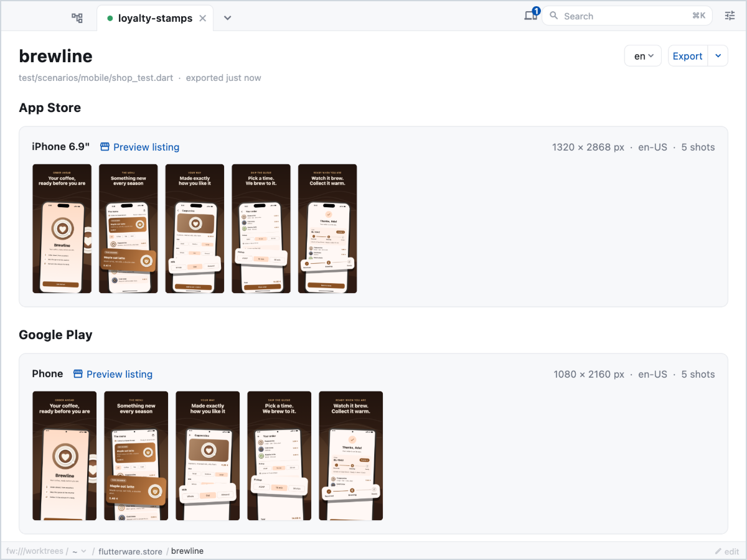This screenshot has width=747, height=560.
Task: Click the storefront icon beside Phone
Action: [x=78, y=374]
